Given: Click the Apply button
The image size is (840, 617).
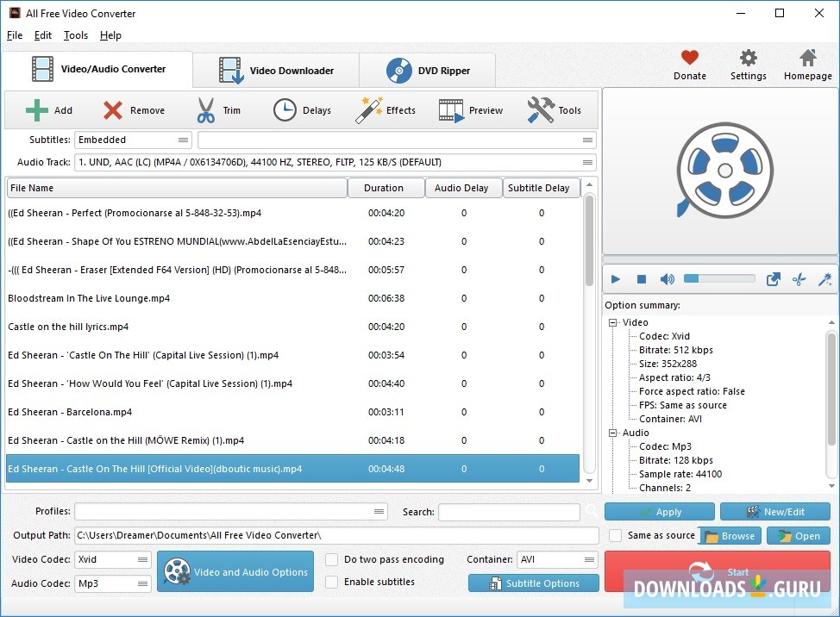Looking at the screenshot, I should click(659, 511).
